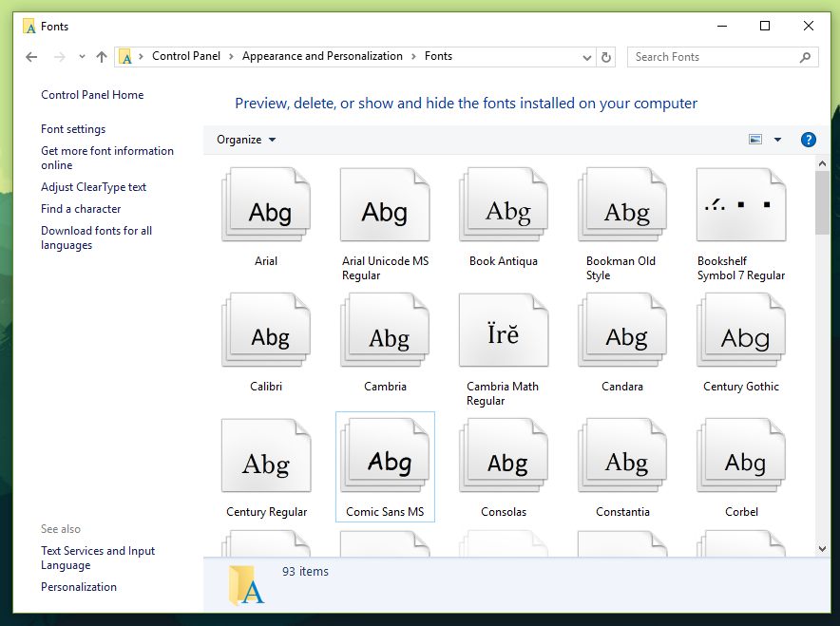This screenshot has width=840, height=626.
Task: Open recent locations dropdown
Action: (x=82, y=56)
